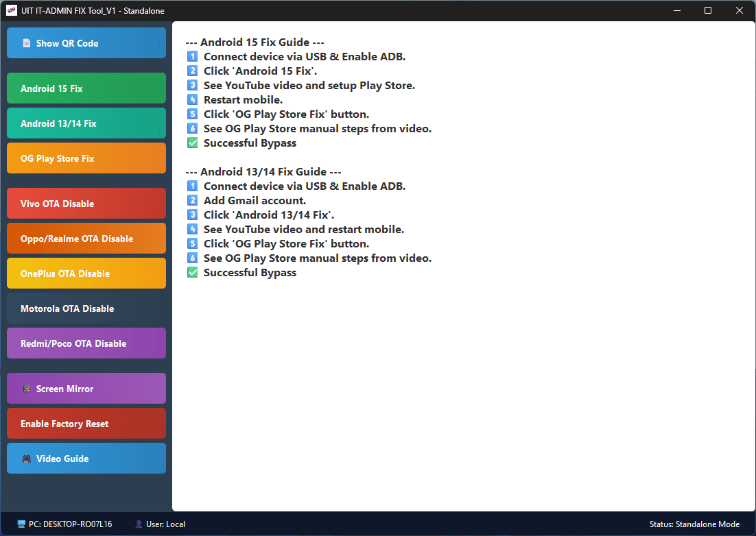Click the green checkmark under Android 13/14 guide

click(192, 273)
